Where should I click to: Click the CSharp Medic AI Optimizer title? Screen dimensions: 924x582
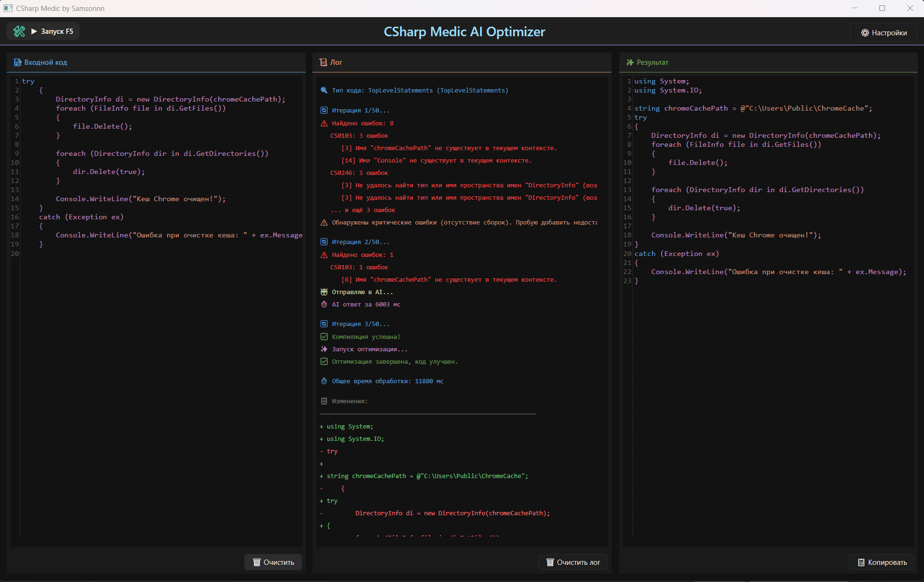pyautogui.click(x=464, y=32)
